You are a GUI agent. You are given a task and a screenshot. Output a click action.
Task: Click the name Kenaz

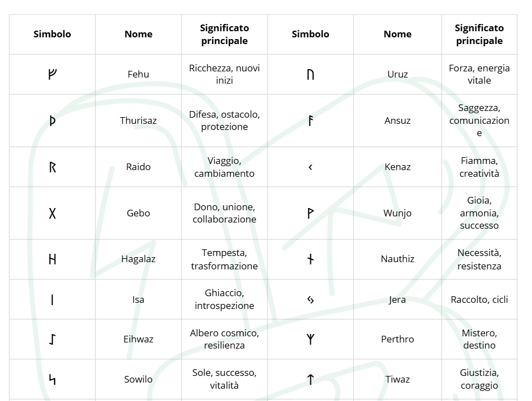tap(397, 167)
